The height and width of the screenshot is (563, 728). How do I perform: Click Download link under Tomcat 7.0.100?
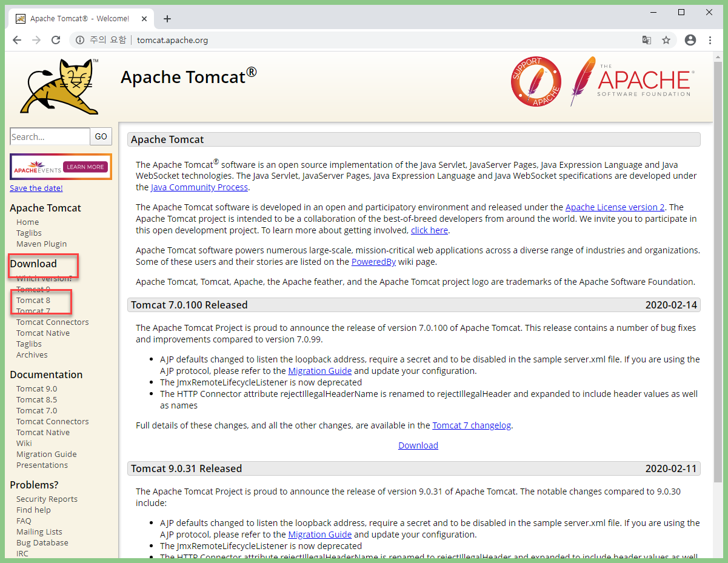click(x=418, y=445)
